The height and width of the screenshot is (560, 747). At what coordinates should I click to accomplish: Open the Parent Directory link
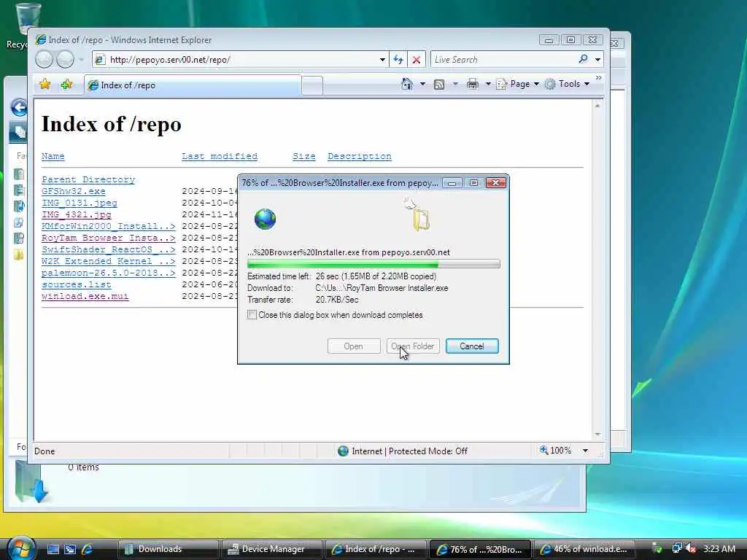pyautogui.click(x=88, y=179)
